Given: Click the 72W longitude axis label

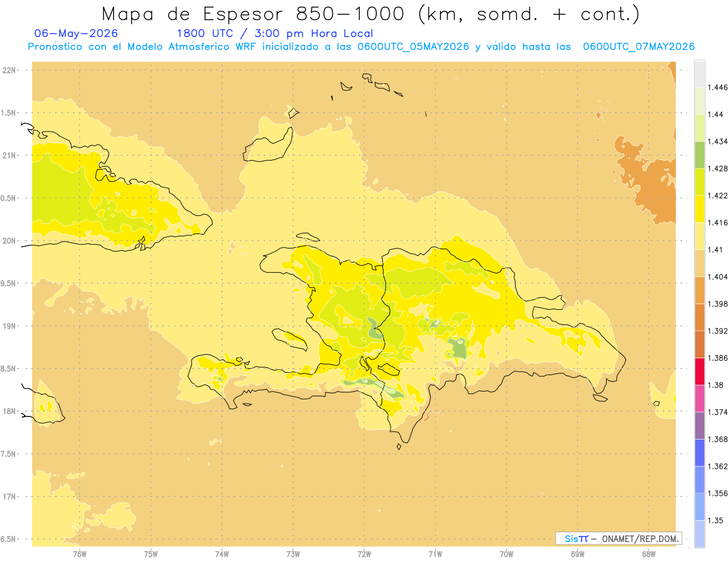Looking at the screenshot, I should coord(365,554).
